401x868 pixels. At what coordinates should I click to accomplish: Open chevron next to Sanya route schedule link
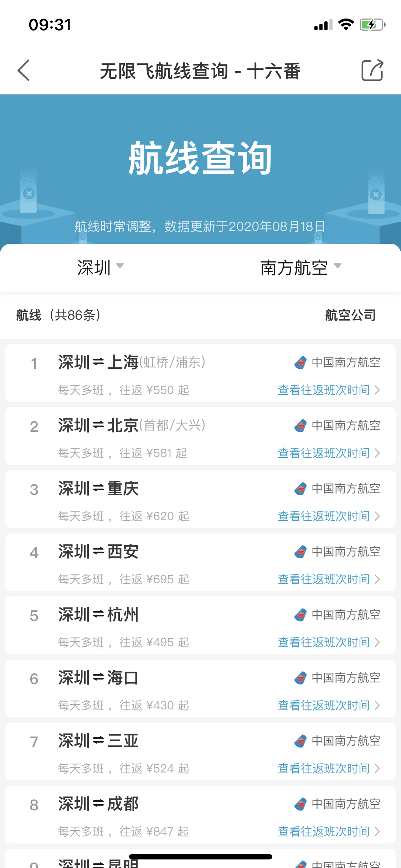pyautogui.click(x=377, y=769)
